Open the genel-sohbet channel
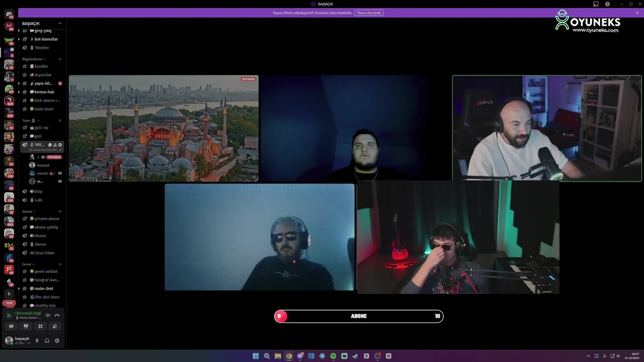The height and width of the screenshot is (362, 644). coord(41,271)
